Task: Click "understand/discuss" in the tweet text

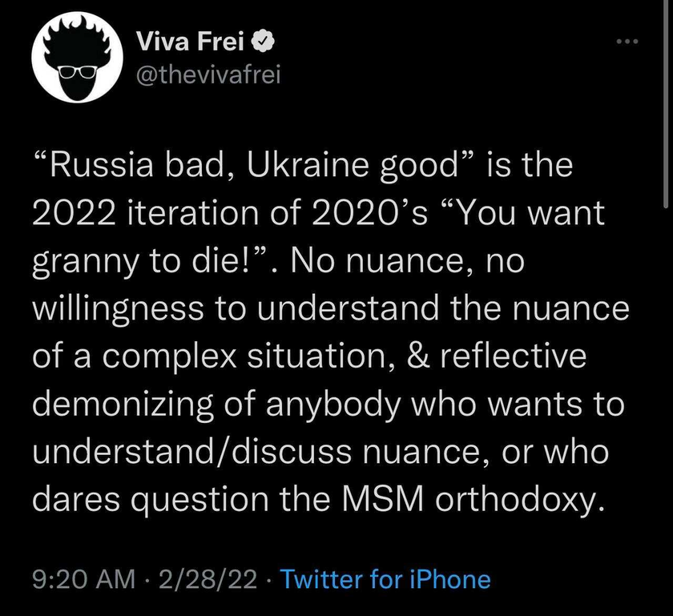Action: click(191, 451)
